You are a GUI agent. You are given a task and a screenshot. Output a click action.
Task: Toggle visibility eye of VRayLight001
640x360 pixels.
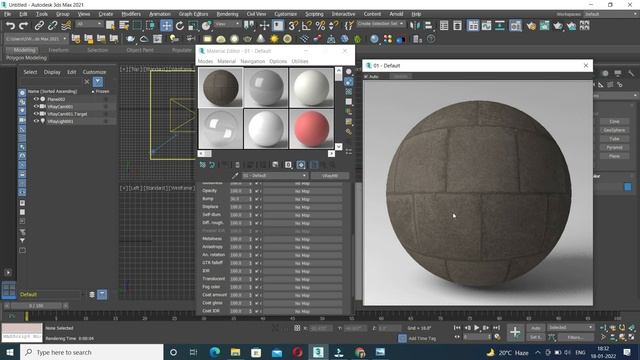pos(36,121)
